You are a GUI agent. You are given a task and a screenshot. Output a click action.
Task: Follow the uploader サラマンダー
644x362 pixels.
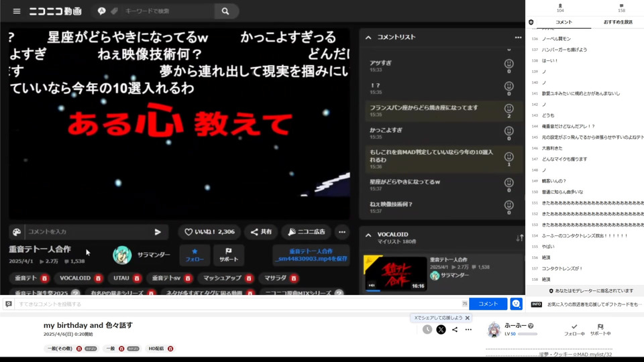pos(195,255)
